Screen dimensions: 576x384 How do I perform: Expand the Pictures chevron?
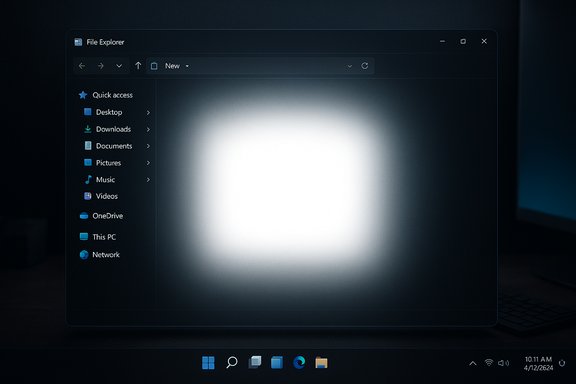coord(148,163)
